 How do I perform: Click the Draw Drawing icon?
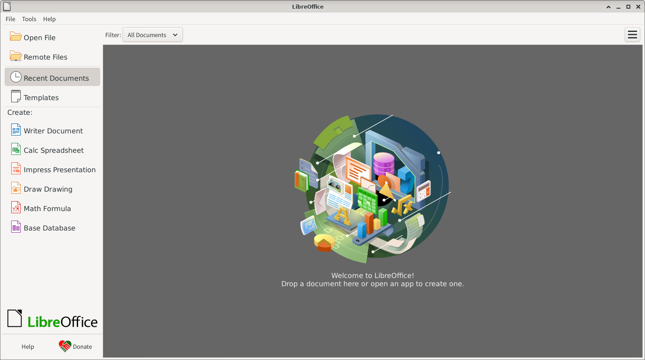16,188
